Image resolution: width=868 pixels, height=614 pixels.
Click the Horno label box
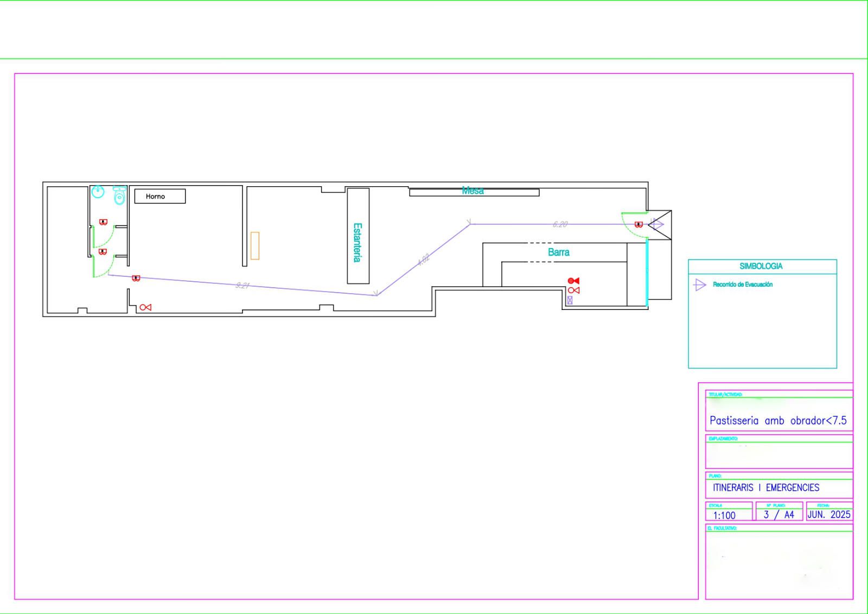coord(160,197)
